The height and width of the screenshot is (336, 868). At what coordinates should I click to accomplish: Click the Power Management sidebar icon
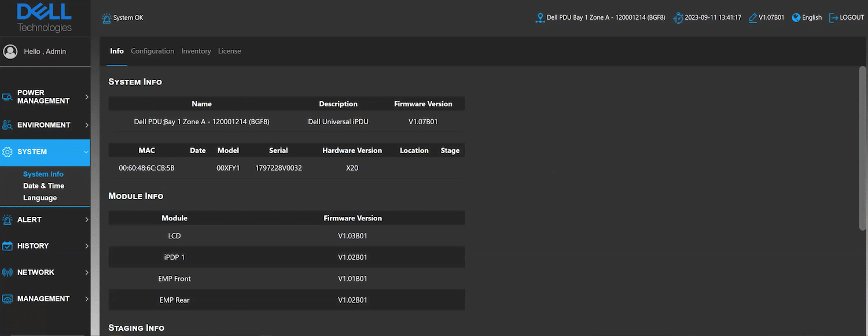7,97
